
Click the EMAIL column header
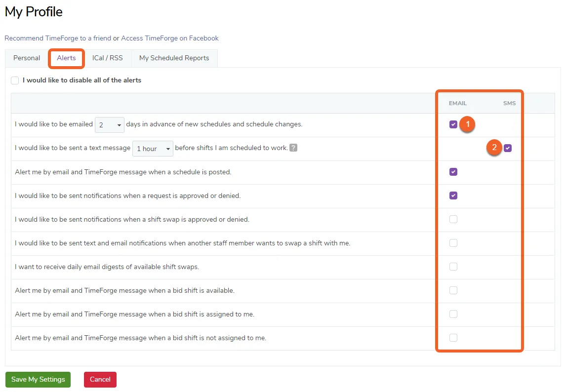458,103
